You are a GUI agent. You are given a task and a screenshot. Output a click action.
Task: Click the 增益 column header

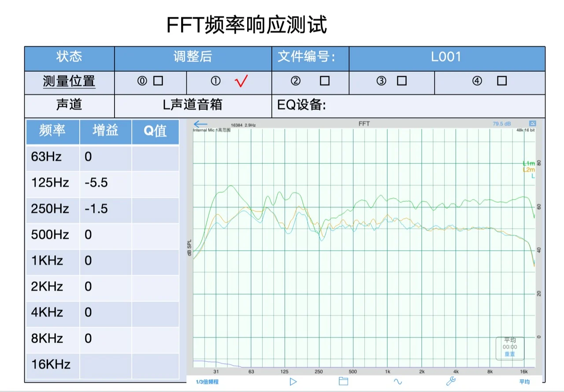[106, 132]
